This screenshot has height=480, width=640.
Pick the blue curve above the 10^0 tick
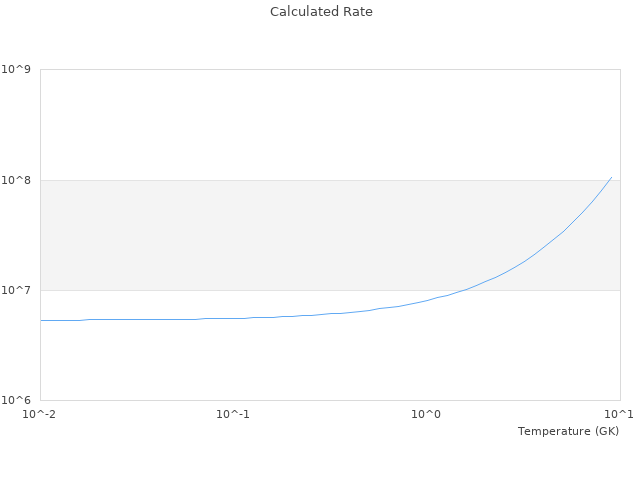[427, 299]
